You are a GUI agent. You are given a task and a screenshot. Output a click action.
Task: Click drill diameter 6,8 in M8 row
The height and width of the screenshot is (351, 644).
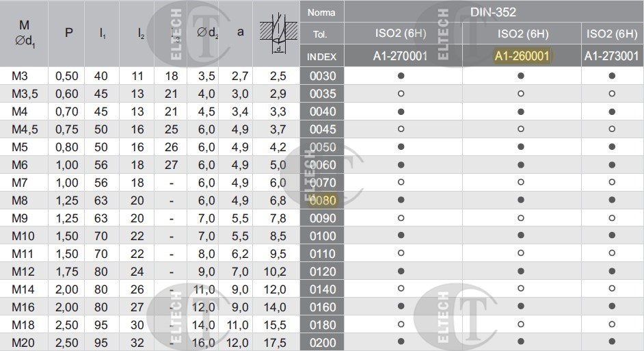tap(278, 200)
